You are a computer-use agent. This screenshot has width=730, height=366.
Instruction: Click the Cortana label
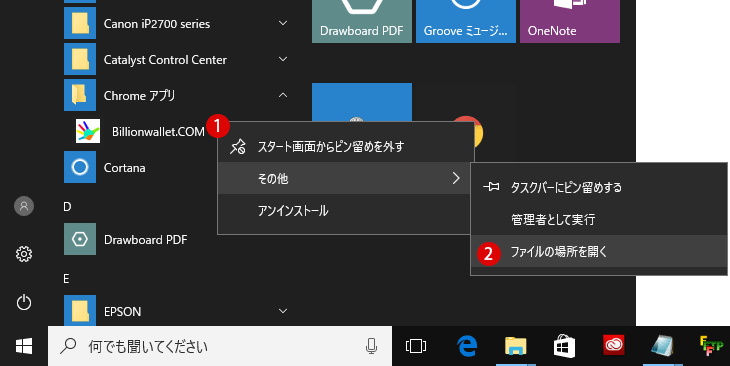point(124,168)
